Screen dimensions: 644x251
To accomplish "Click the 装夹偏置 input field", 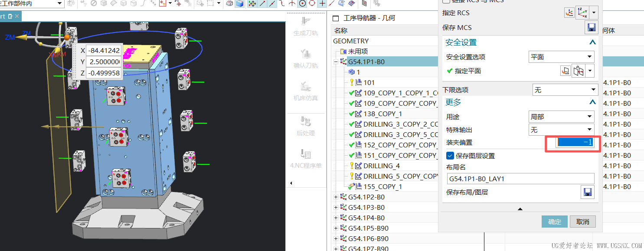I will [x=575, y=142].
